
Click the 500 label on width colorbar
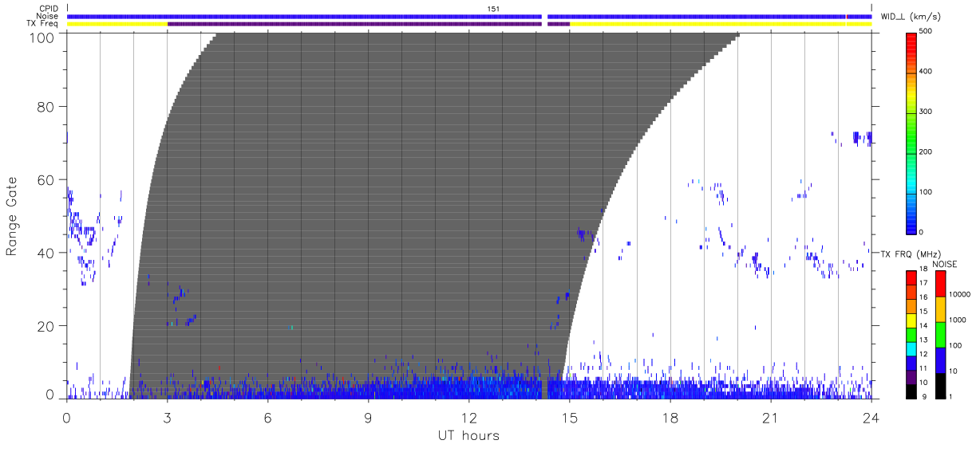point(926,31)
